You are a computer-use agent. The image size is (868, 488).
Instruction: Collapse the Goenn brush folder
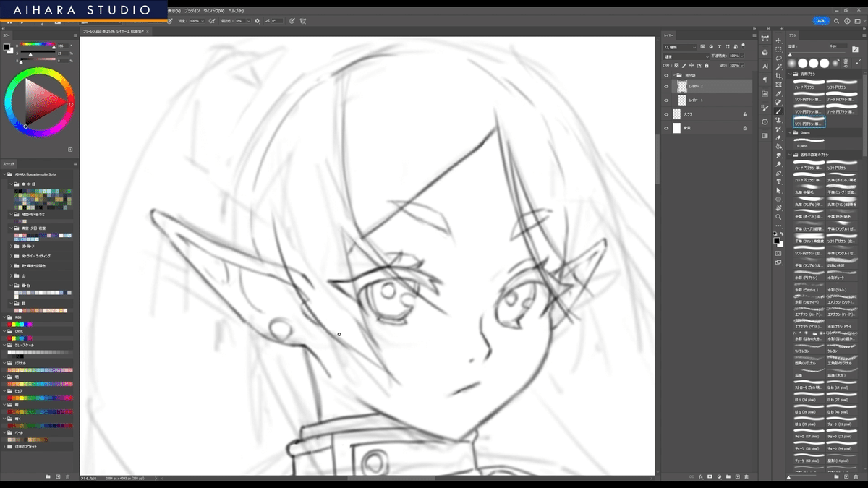790,132
